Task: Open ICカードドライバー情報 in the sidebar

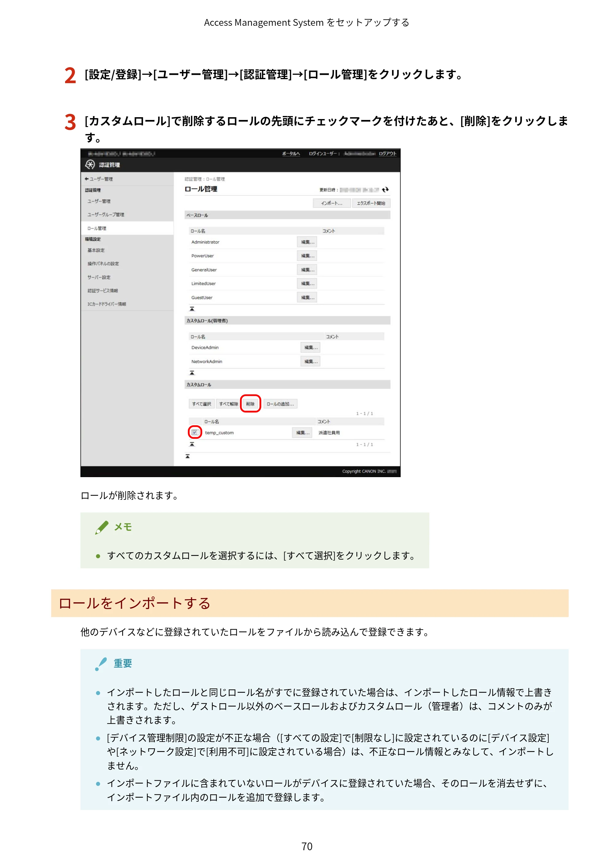Action: pyautogui.click(x=107, y=304)
